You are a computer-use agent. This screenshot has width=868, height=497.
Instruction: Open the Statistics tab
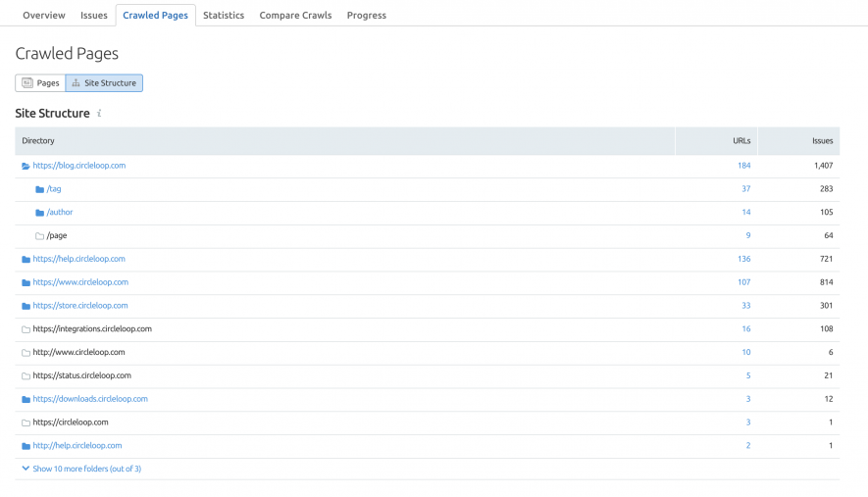pos(224,16)
